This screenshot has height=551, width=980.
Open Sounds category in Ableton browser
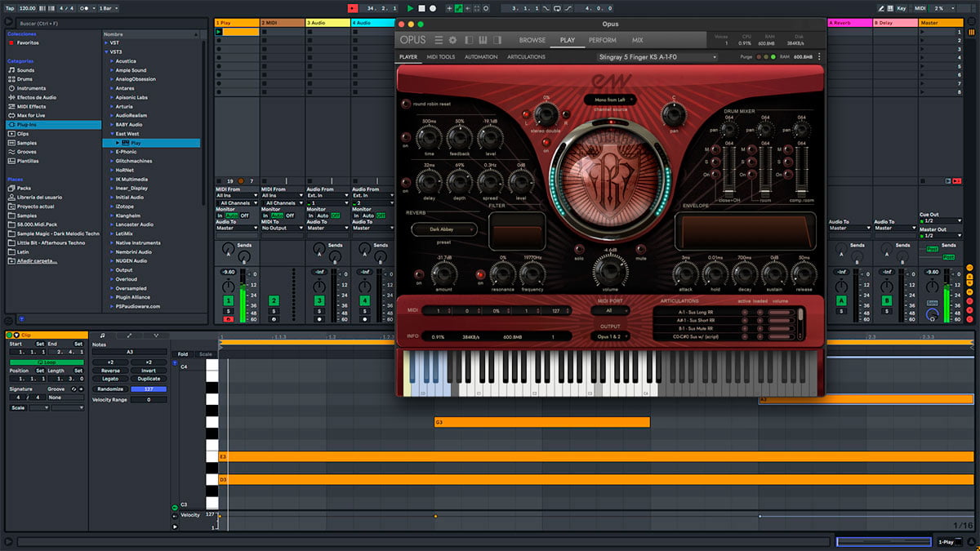(25, 70)
